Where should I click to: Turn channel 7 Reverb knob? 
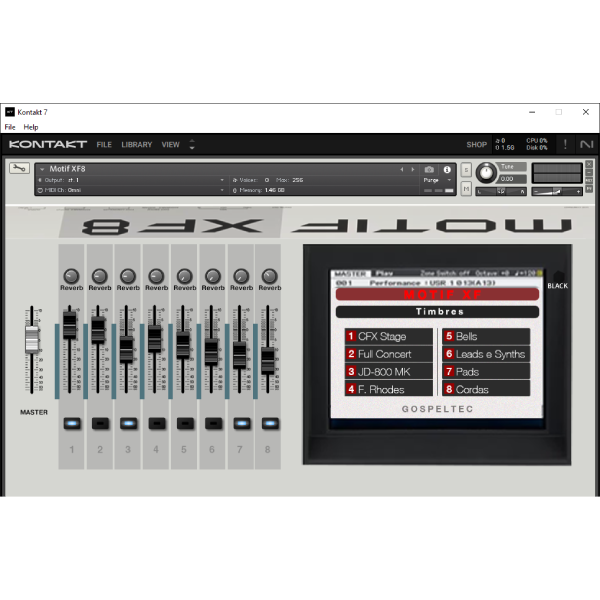241,276
